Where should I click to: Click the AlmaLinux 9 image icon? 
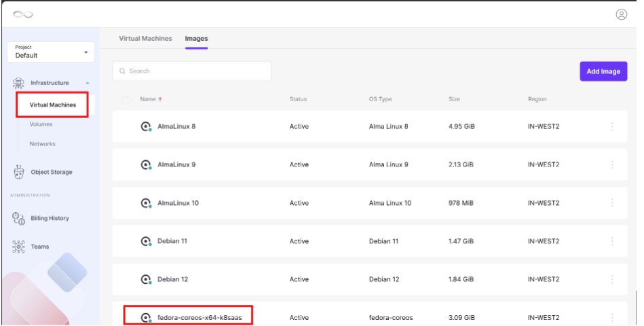(x=146, y=165)
